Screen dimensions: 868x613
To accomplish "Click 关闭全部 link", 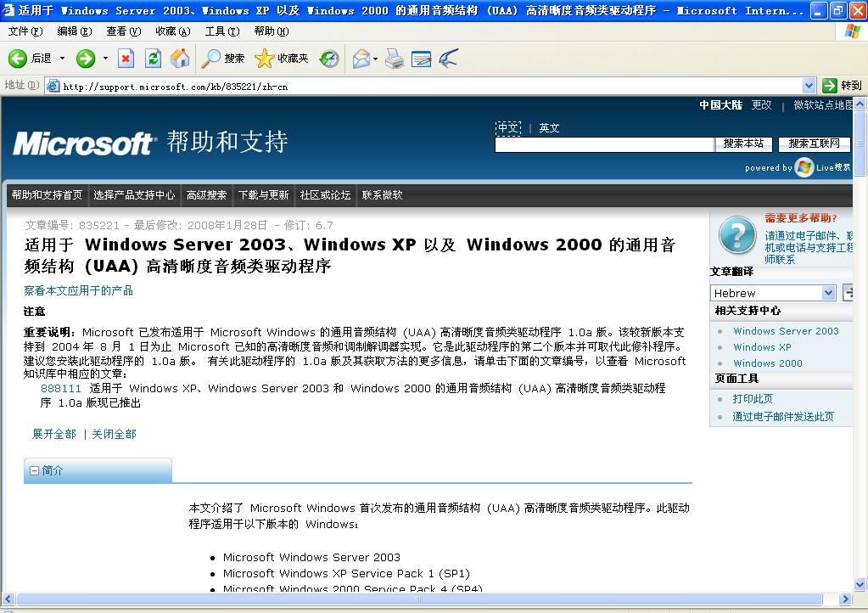I will click(x=114, y=434).
